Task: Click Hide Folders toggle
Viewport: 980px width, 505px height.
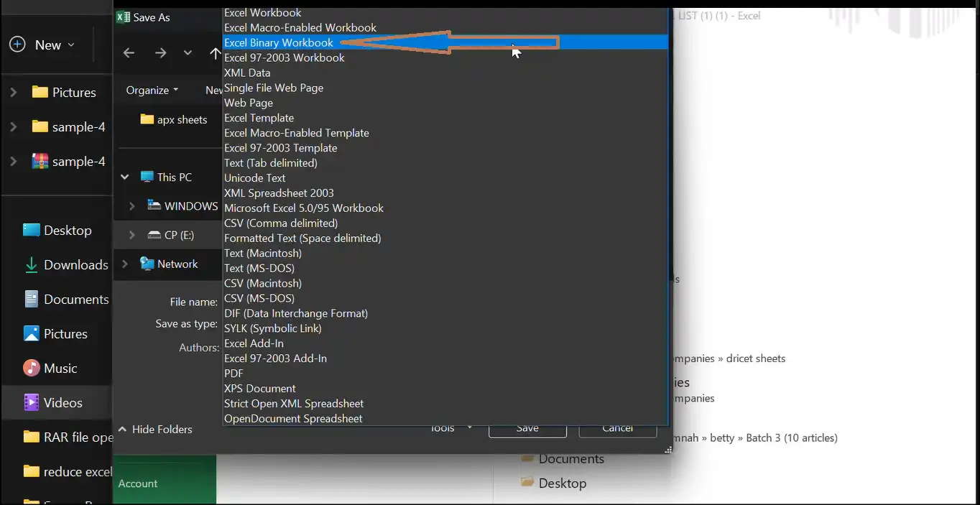Action: [x=156, y=429]
